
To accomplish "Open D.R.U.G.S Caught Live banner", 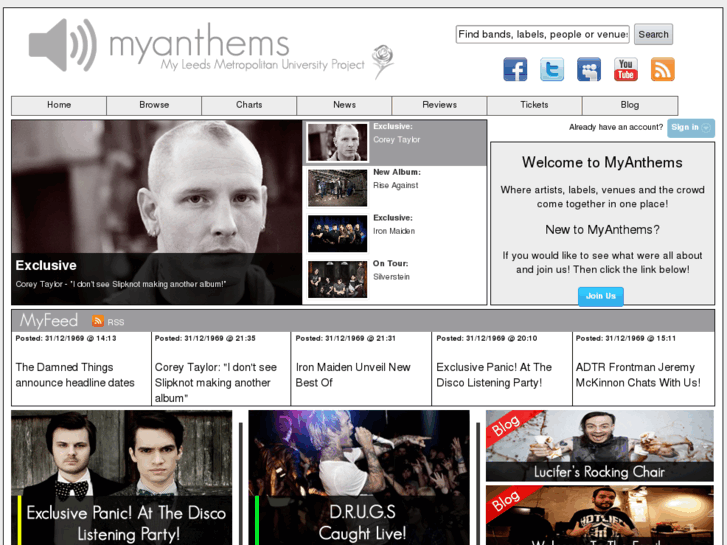I will (x=359, y=478).
